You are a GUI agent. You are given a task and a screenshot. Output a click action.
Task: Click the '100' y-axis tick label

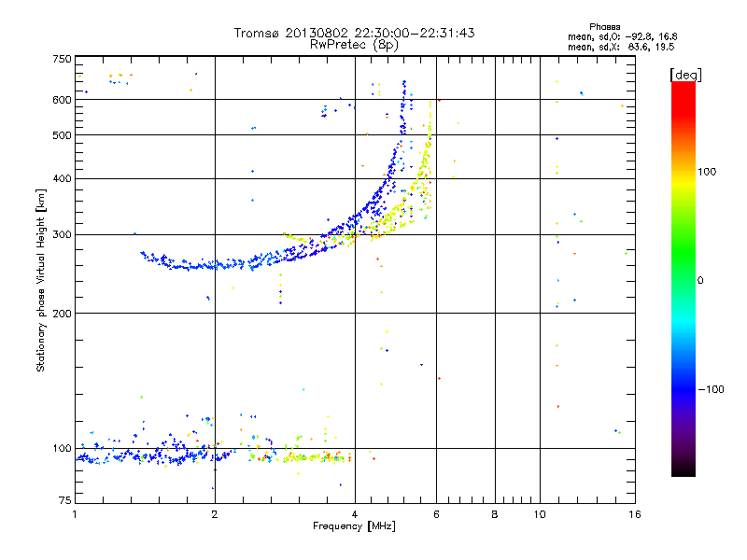click(62, 449)
